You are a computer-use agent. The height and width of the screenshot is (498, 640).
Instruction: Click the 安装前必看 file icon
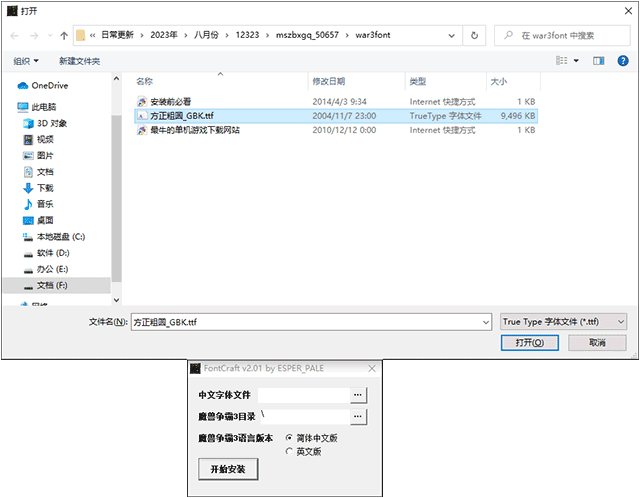(142, 102)
